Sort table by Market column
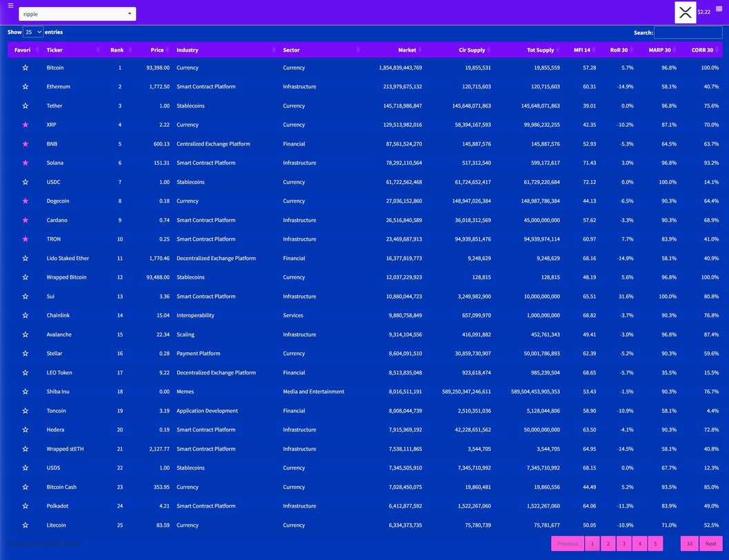Screen dimensions: 729x560 (393, 50)
